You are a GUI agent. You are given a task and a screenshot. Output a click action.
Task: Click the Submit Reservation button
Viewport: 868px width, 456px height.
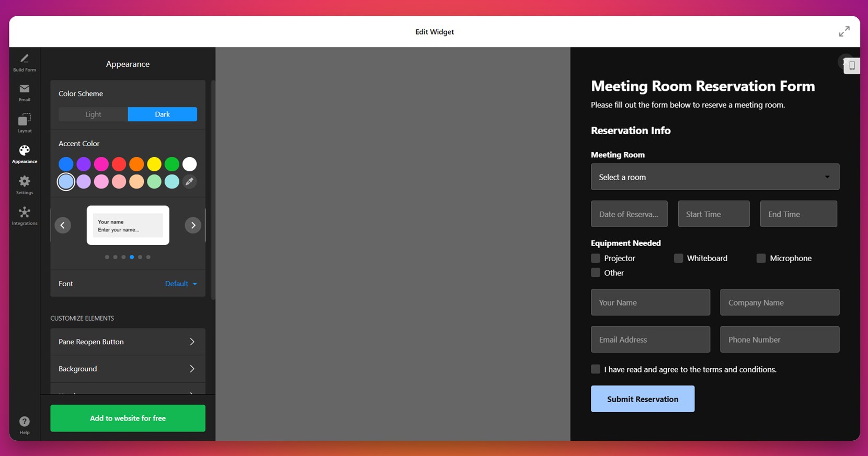pos(643,399)
